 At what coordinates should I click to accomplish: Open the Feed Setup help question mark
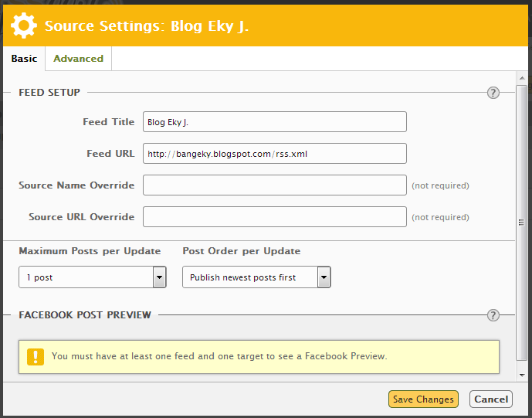pyautogui.click(x=493, y=93)
